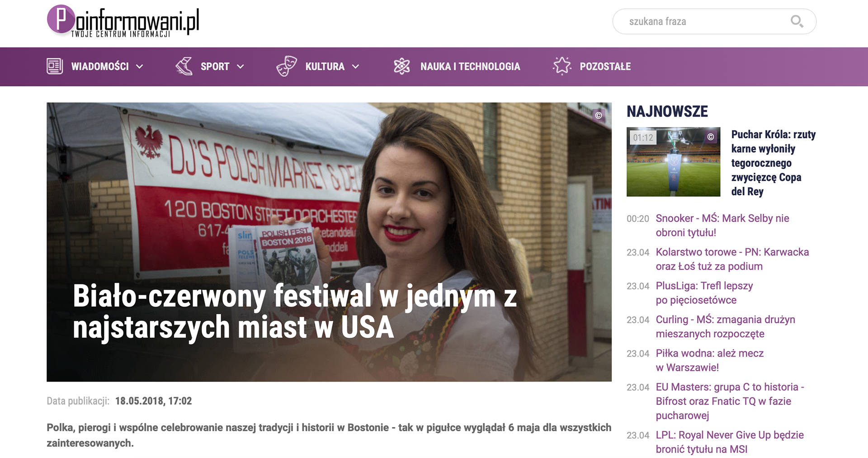Open the Curling MŚ drużyn mieszanych link
The width and height of the screenshot is (868, 458).
pos(725,326)
